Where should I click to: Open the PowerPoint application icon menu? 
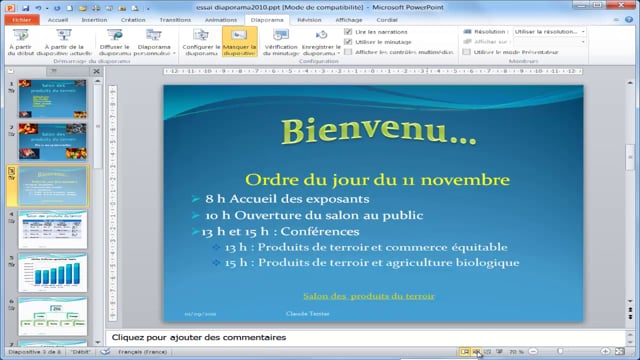10,8
